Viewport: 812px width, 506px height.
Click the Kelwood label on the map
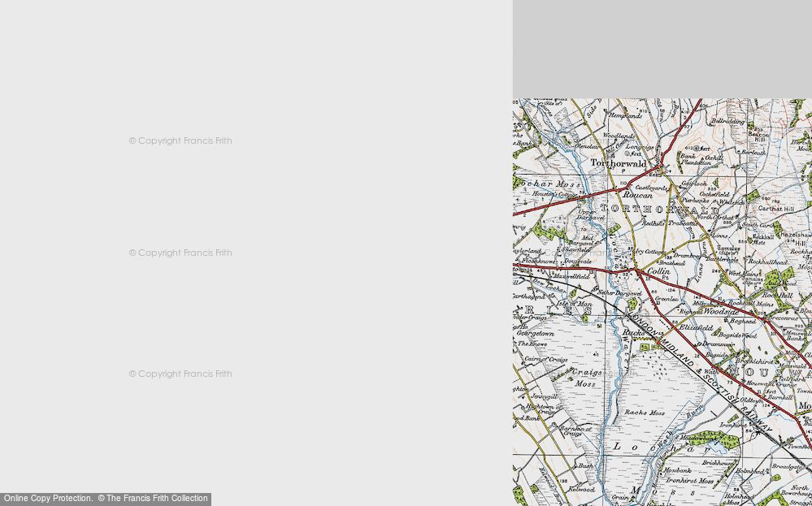point(580,489)
